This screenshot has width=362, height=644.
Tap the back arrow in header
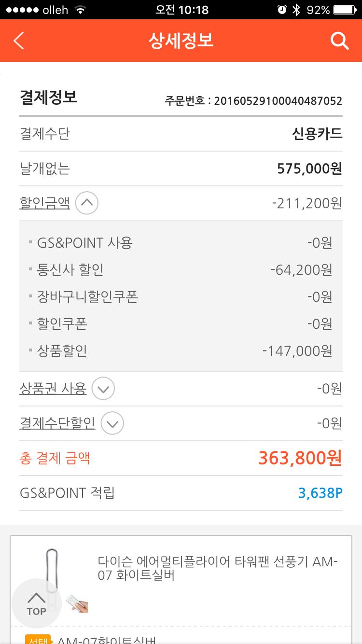19,41
